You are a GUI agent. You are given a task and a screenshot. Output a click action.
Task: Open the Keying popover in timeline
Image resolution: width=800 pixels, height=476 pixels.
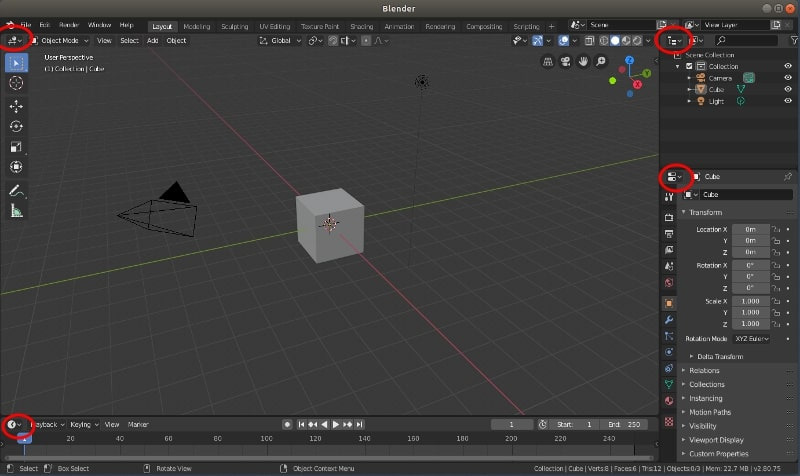tap(83, 424)
